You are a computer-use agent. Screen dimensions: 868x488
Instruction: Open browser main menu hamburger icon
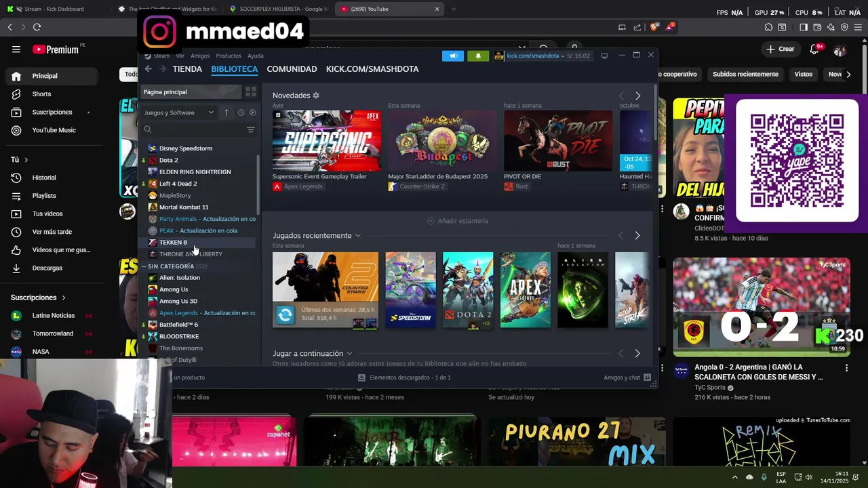click(x=858, y=27)
